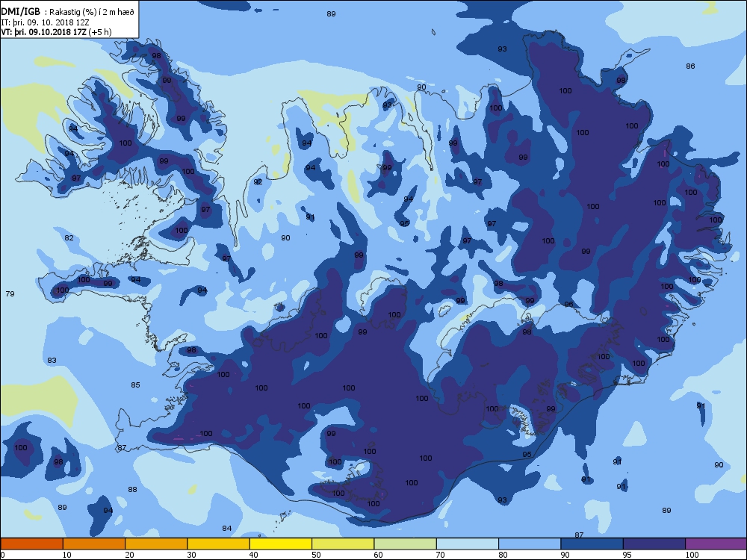Click the humidity value '85' on the map

136,385
